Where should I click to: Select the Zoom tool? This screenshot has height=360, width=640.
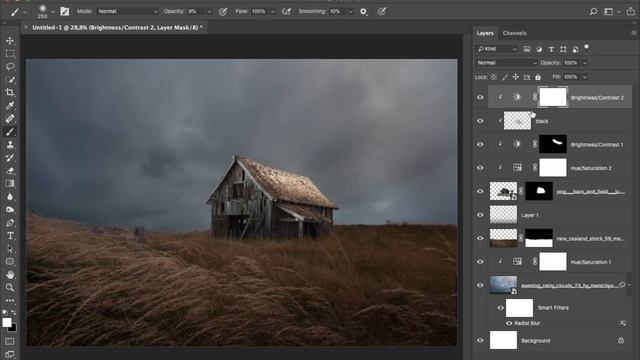[10, 288]
